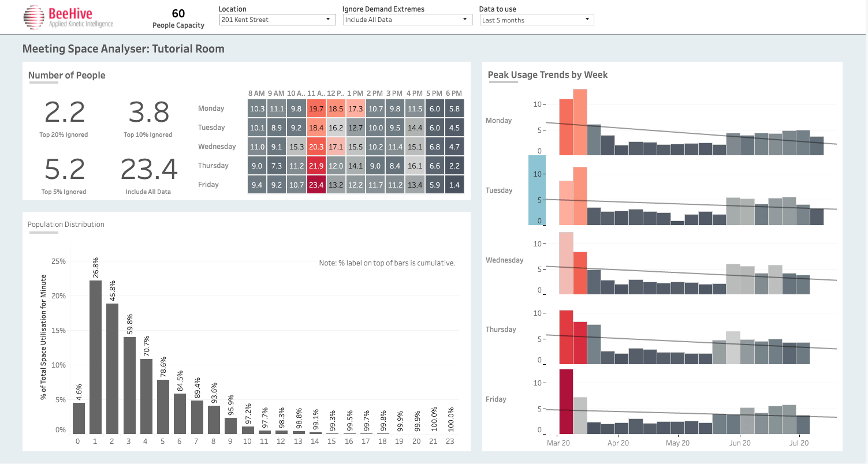Click the 23.4 Include All Data figure
The image size is (868, 464).
pyautogui.click(x=149, y=170)
